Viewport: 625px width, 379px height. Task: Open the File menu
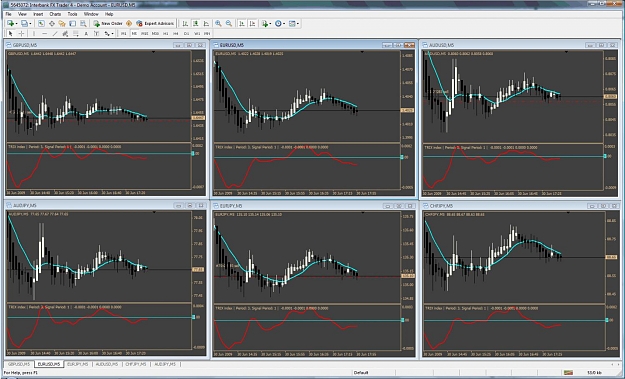pyautogui.click(x=8, y=14)
